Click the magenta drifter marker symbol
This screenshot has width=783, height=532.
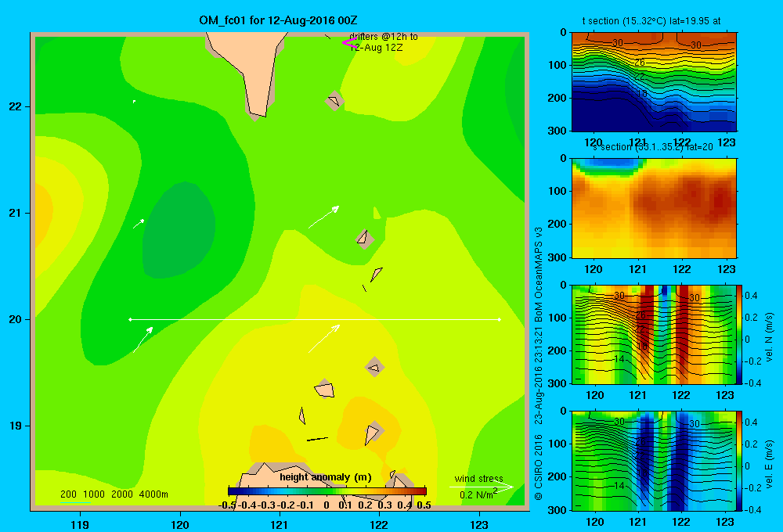(x=349, y=43)
